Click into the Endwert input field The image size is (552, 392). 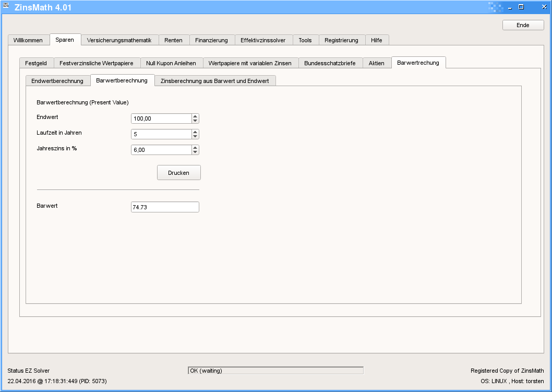tap(161, 118)
